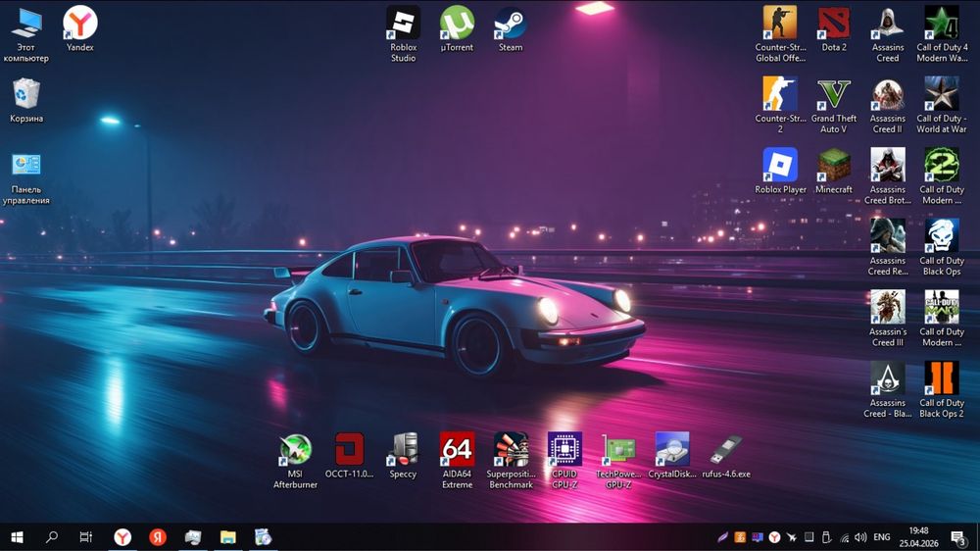Viewport: 980px width, 551px height.
Task: Select the OCCT-11.0 desktop icon
Action: coord(350,455)
